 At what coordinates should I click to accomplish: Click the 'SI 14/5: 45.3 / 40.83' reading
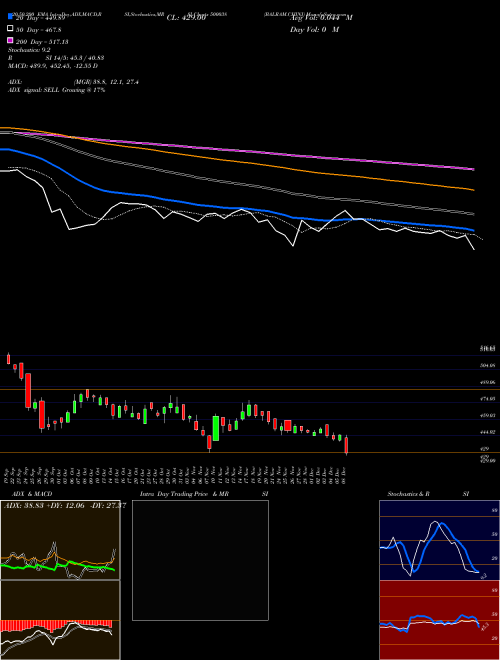click(x=74, y=58)
